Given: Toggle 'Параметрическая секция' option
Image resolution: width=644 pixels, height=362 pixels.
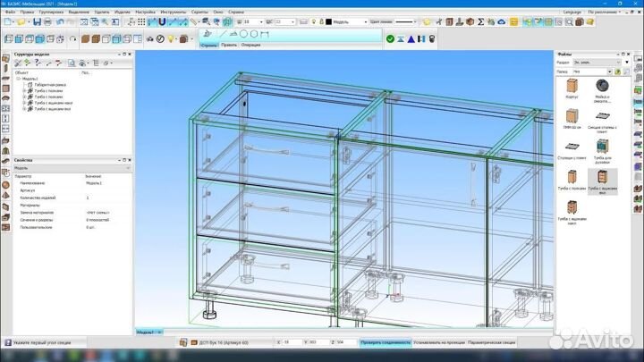Looking at the screenshot, I should (493, 342).
